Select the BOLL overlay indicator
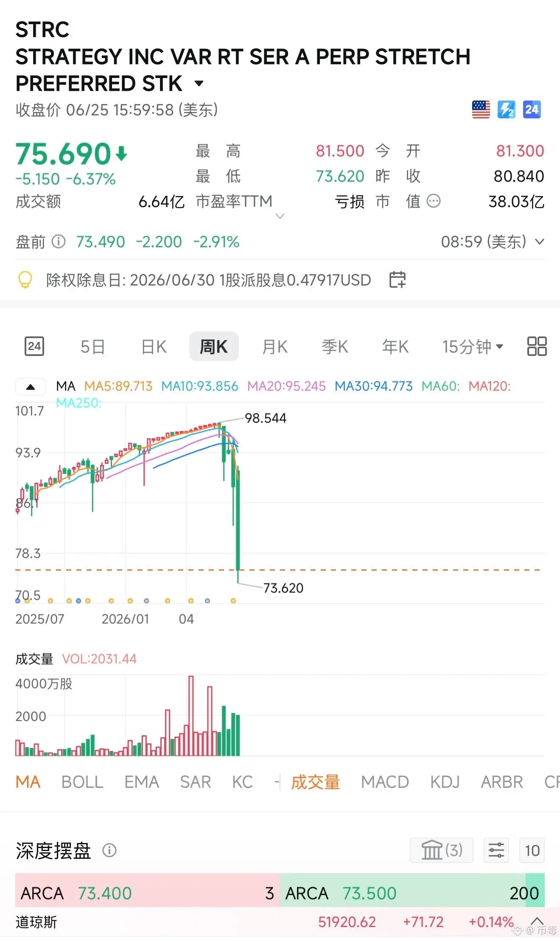 pyautogui.click(x=82, y=781)
